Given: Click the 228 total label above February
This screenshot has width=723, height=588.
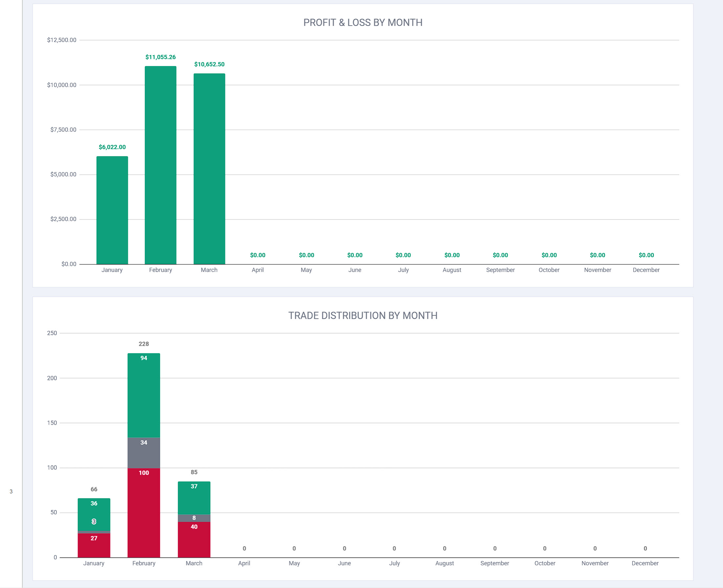Looking at the screenshot, I should [144, 344].
